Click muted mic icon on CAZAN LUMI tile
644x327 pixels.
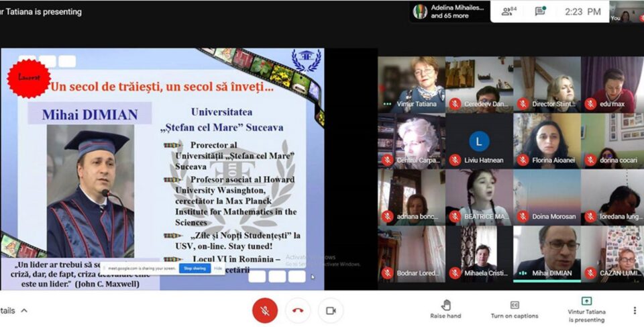(x=590, y=273)
